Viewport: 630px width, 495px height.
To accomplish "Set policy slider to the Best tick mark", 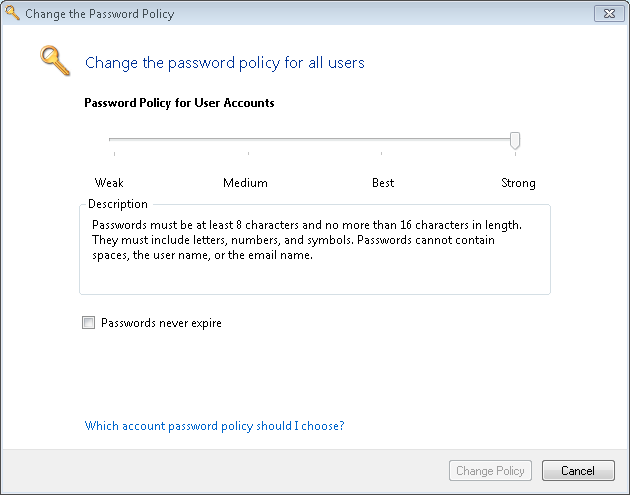I will point(382,139).
